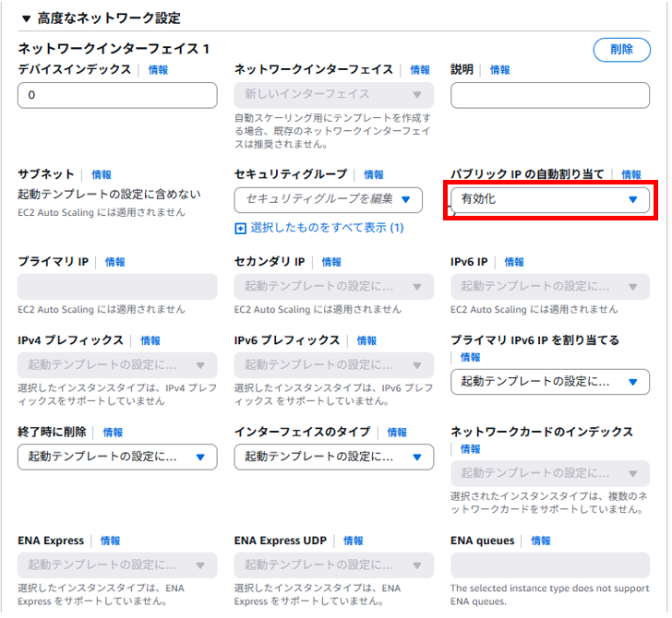Collapse the 高度なネットワーク設定 section
The width and height of the screenshot is (672, 618).
(x=27, y=18)
